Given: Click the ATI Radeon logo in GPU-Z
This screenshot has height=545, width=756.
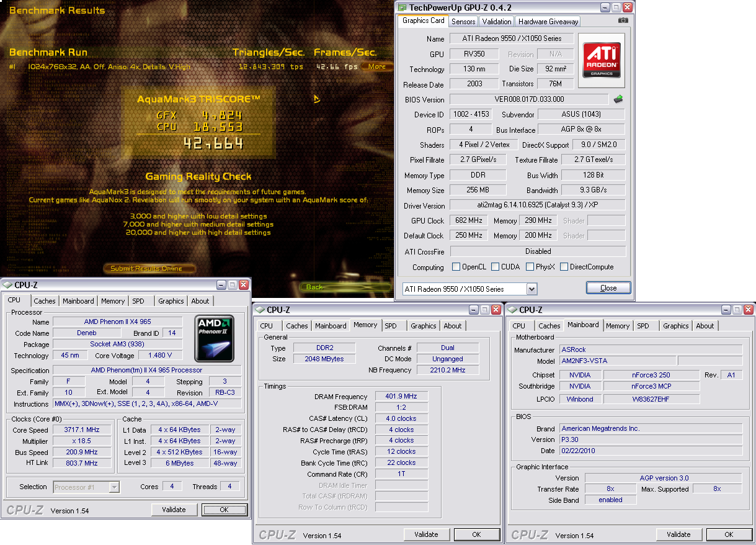Looking at the screenshot, I should point(601,60).
